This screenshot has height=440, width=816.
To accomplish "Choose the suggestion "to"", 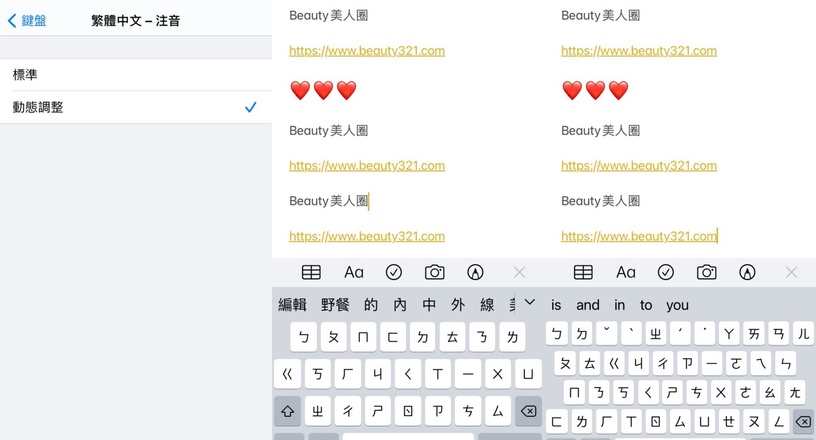I will [646, 305].
